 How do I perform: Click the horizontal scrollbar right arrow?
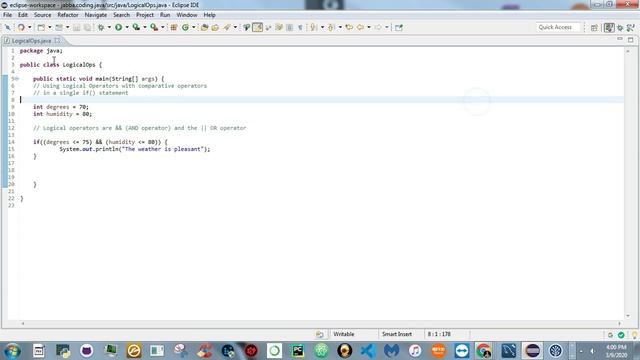click(x=620, y=324)
